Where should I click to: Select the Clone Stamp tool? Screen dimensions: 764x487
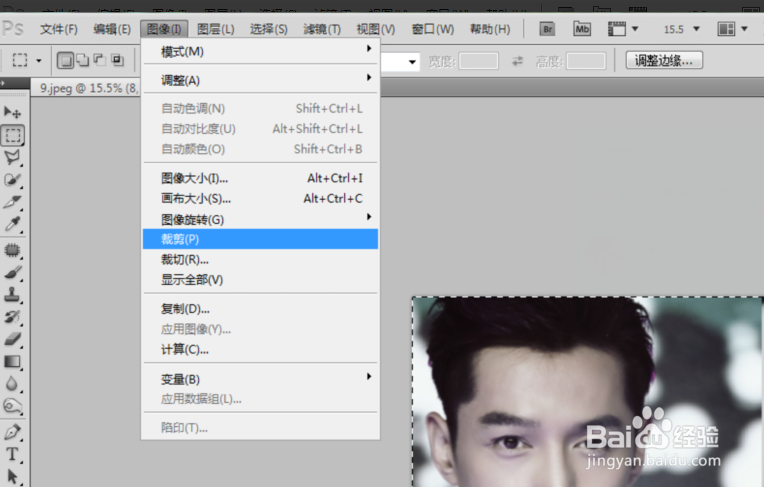coord(12,294)
